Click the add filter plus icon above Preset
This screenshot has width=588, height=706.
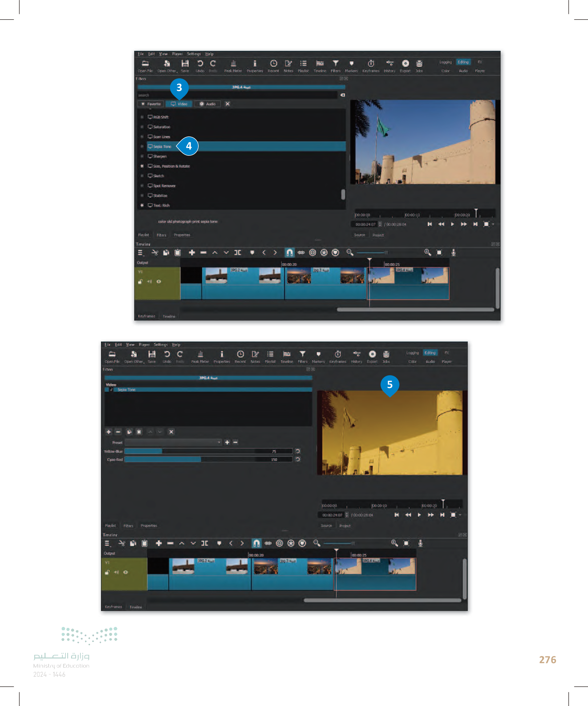(109, 432)
